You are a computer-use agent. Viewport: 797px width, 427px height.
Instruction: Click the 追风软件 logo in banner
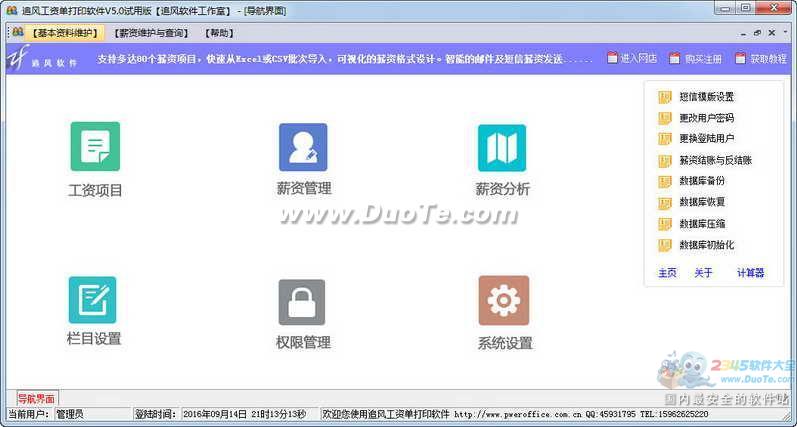point(42,59)
